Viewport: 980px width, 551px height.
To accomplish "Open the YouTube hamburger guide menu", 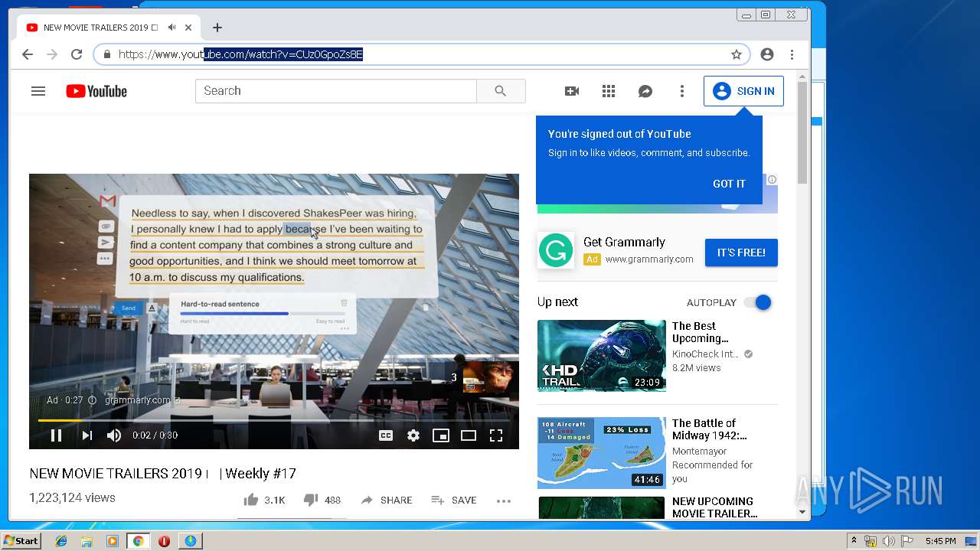I will click(38, 91).
